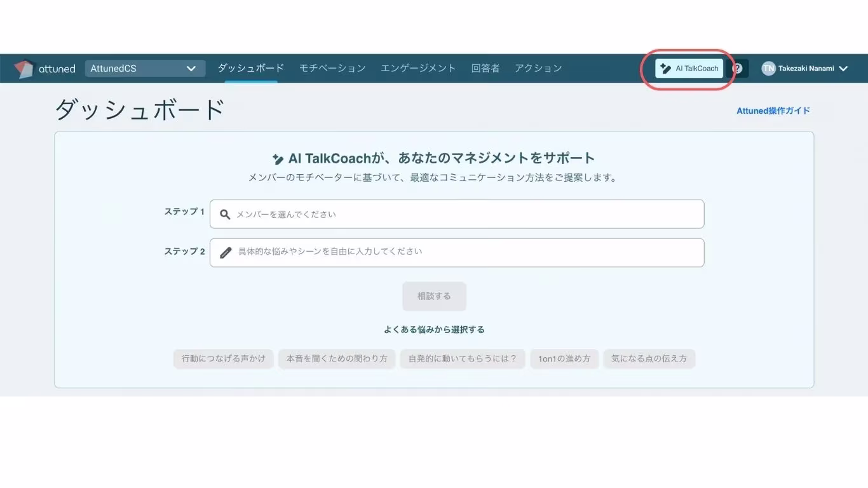
Task: Click the 相談する button
Action: coord(434,296)
